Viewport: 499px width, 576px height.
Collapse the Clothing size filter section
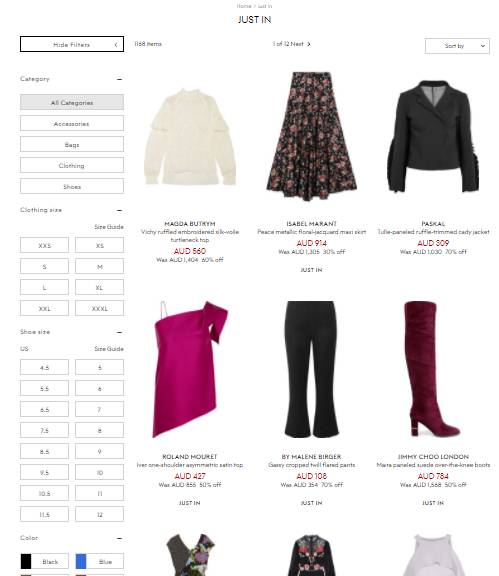119,210
